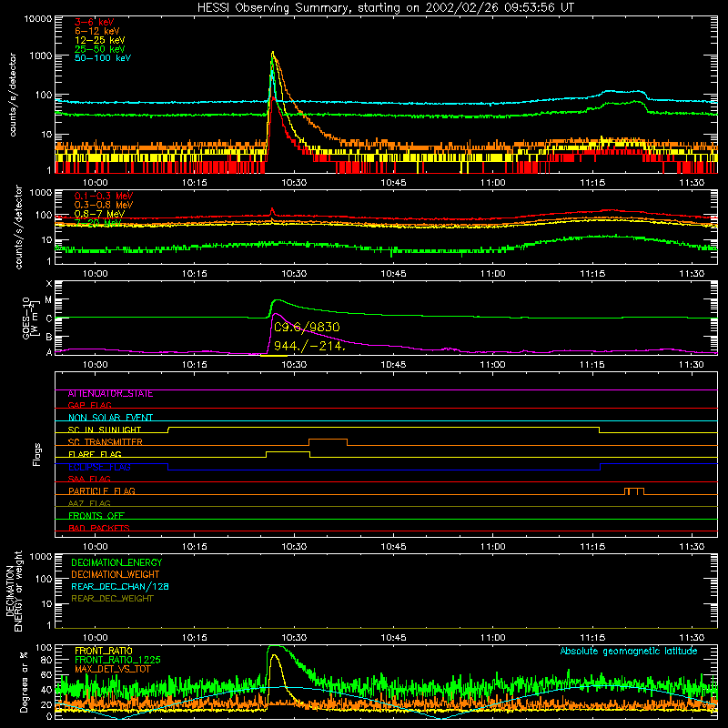Select the MAX_DET_VS_TOT legend label
The image size is (728, 728).
click(113, 669)
